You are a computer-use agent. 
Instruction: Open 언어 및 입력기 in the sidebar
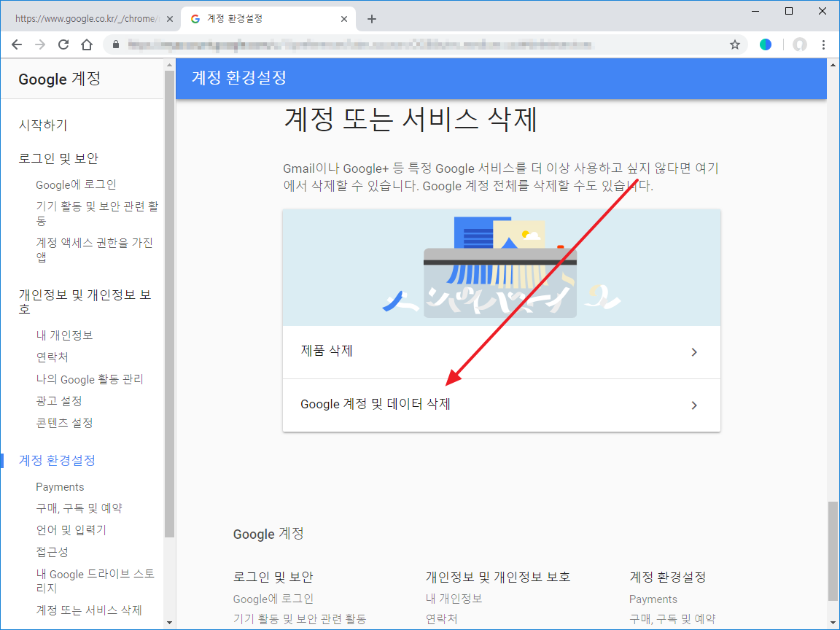pos(71,530)
